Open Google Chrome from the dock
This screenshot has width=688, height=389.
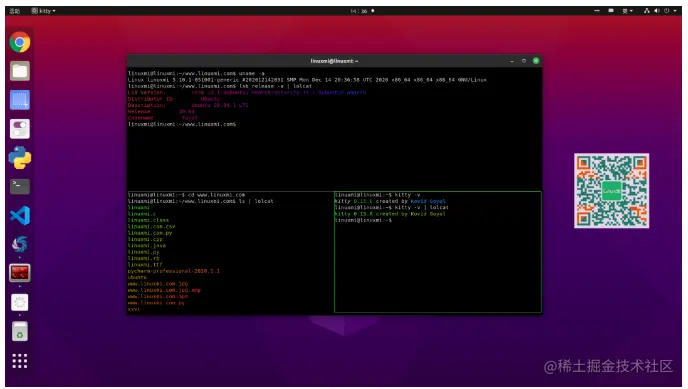coord(20,42)
